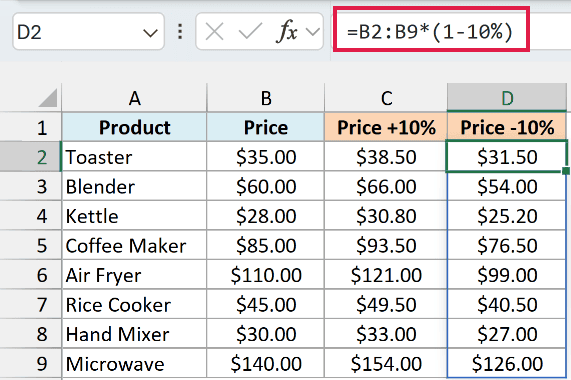The height and width of the screenshot is (380, 571).
Task: Select row 6 header
Action: [31, 275]
